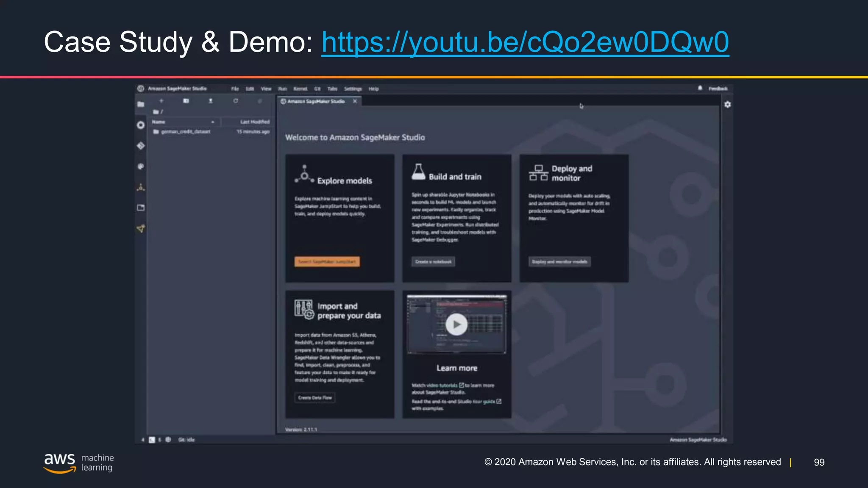Click the Learn more card heading
Image resolution: width=868 pixels, height=488 pixels.
[x=457, y=368]
